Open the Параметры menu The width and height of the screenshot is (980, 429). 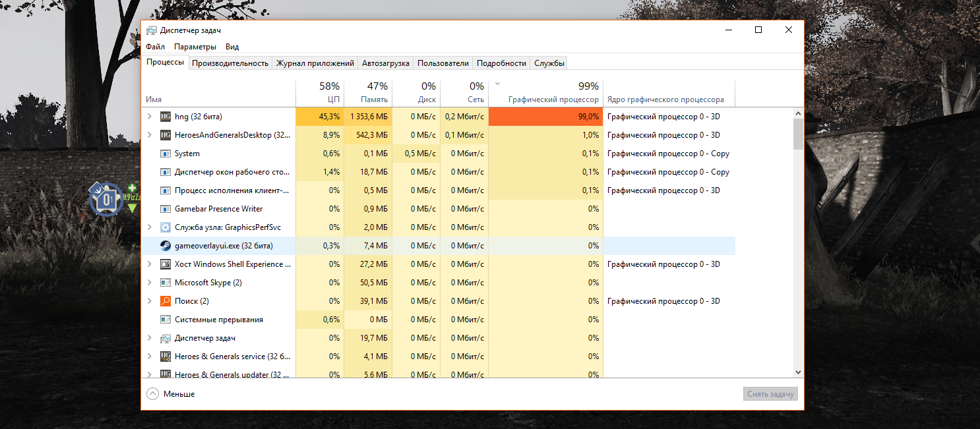point(195,47)
